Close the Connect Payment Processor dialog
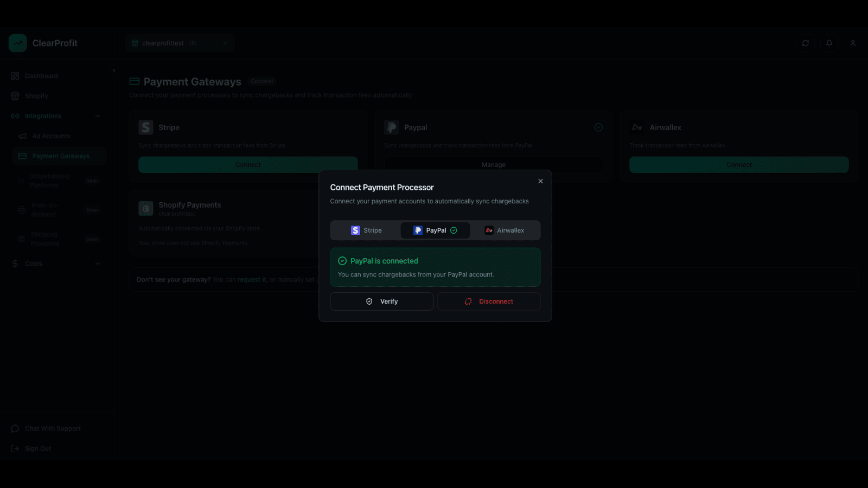The image size is (868, 488). click(540, 181)
